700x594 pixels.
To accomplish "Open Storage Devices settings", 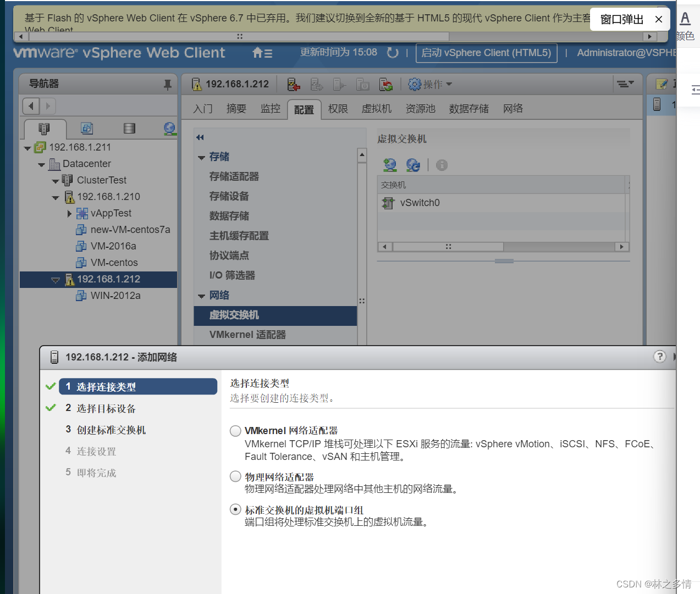I will pos(229,196).
